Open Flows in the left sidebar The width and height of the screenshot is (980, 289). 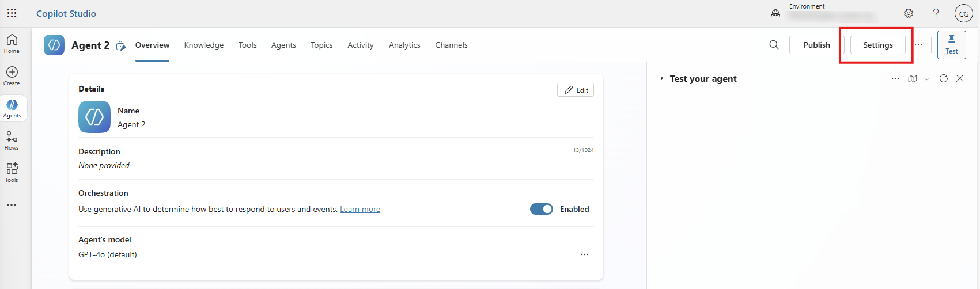pyautogui.click(x=12, y=140)
